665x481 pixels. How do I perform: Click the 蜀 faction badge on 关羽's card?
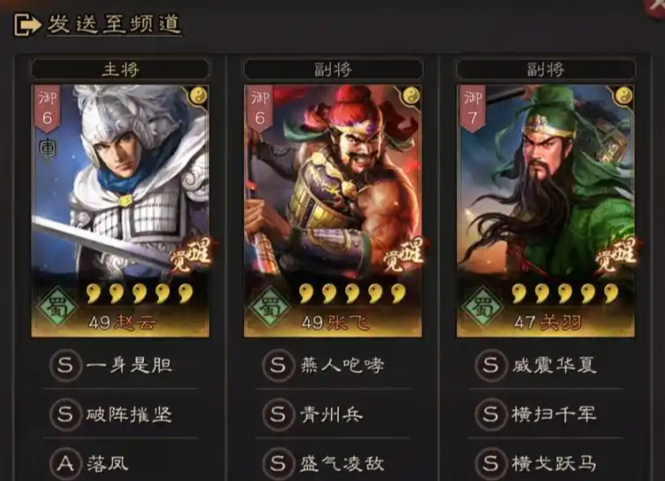(x=483, y=307)
